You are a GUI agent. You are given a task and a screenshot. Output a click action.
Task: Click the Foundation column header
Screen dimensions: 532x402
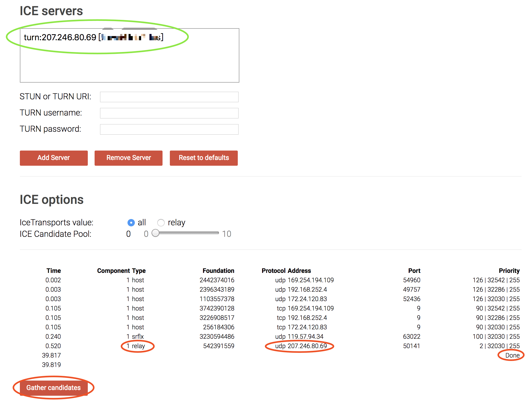(x=218, y=271)
